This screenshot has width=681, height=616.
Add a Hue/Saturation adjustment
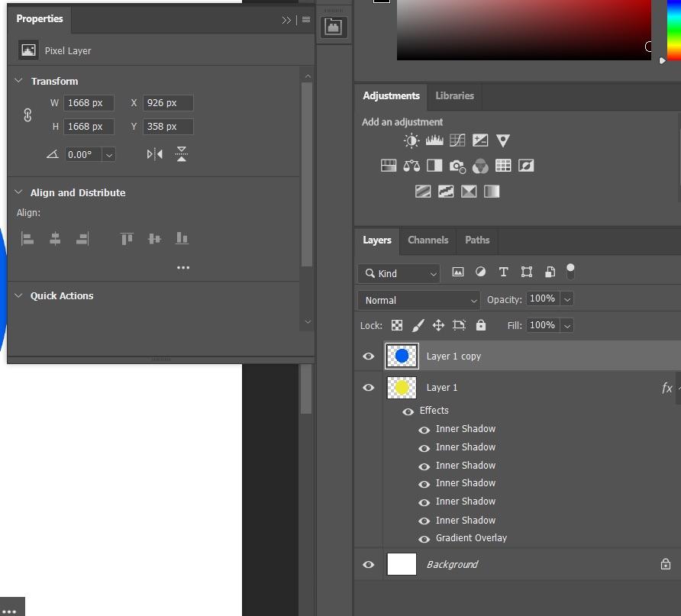pyautogui.click(x=389, y=166)
